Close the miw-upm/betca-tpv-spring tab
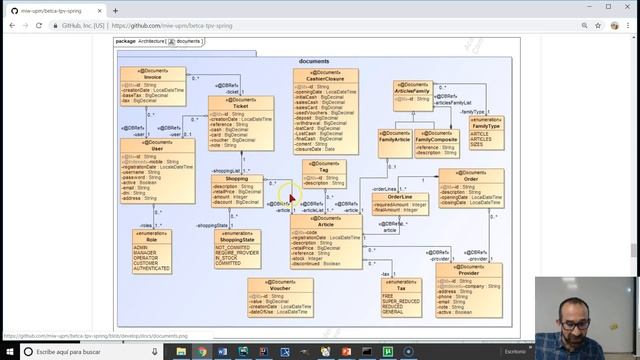 point(99,11)
